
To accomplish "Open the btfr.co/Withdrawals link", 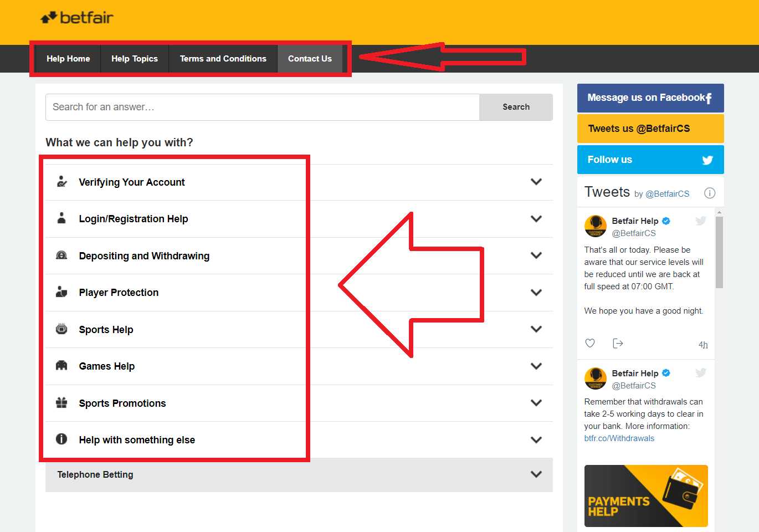I will pyautogui.click(x=619, y=438).
